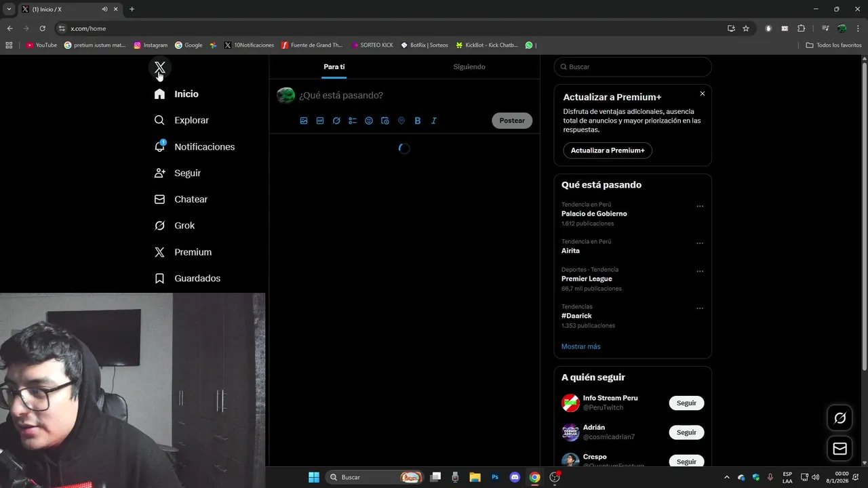
Task: Open Chrome media controls icon
Action: pyautogui.click(x=825, y=28)
